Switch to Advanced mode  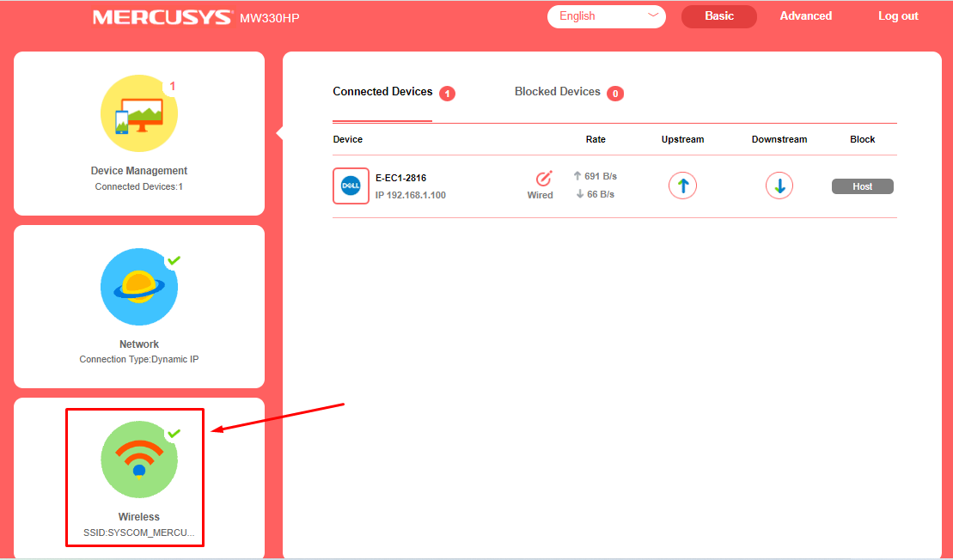click(x=806, y=16)
